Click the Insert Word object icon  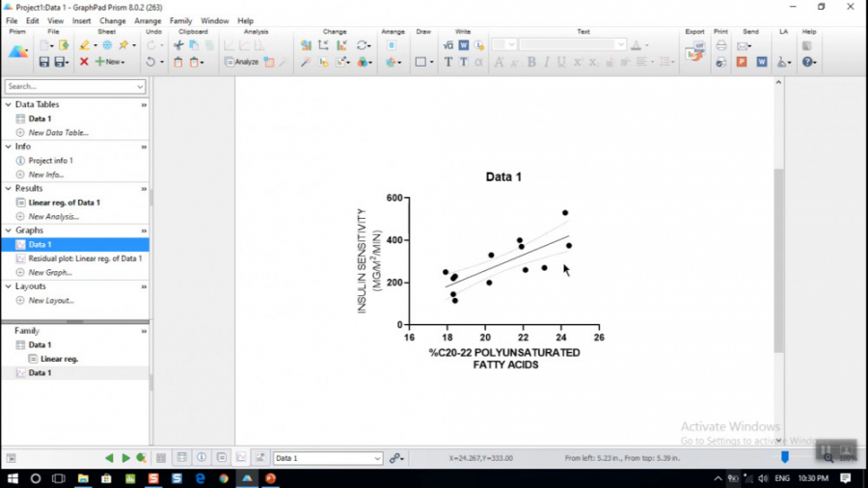click(463, 45)
